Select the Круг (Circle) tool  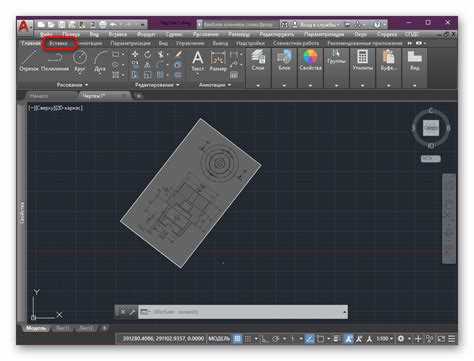point(80,60)
